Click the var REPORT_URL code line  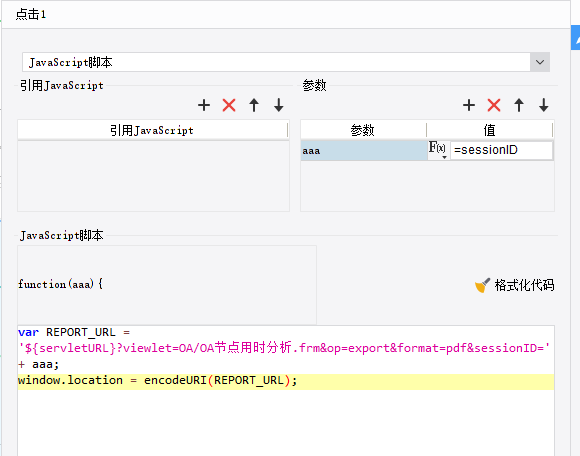click(x=74, y=332)
